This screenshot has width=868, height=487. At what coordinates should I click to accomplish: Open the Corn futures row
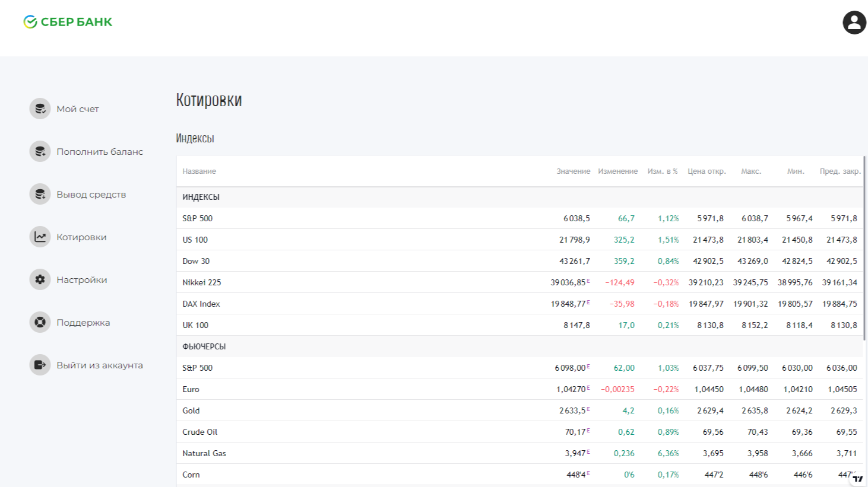pos(519,475)
